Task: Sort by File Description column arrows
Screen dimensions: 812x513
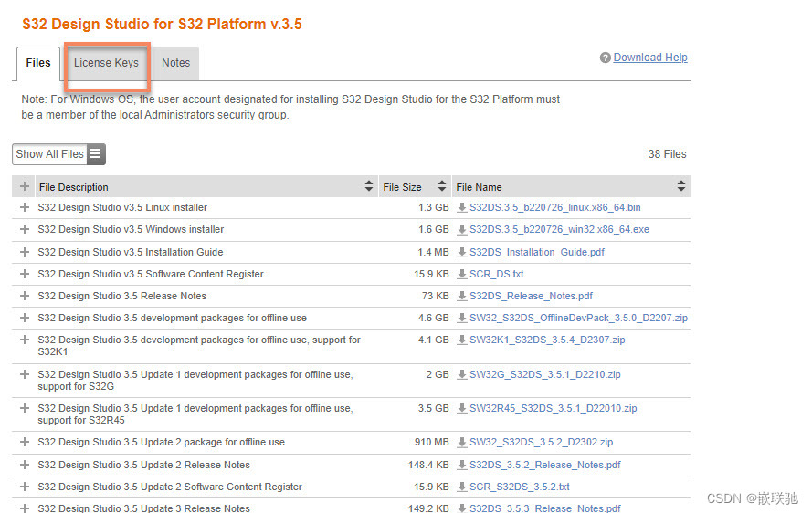Action: tap(369, 186)
